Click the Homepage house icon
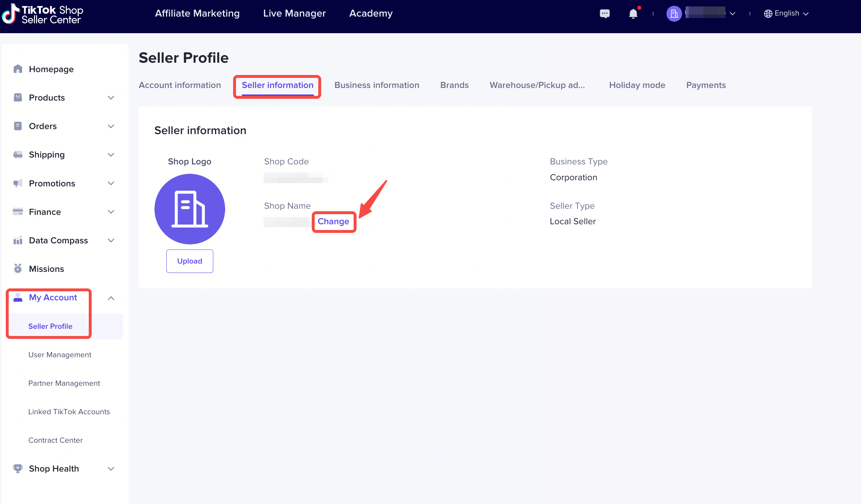The width and height of the screenshot is (861, 504). [x=18, y=69]
